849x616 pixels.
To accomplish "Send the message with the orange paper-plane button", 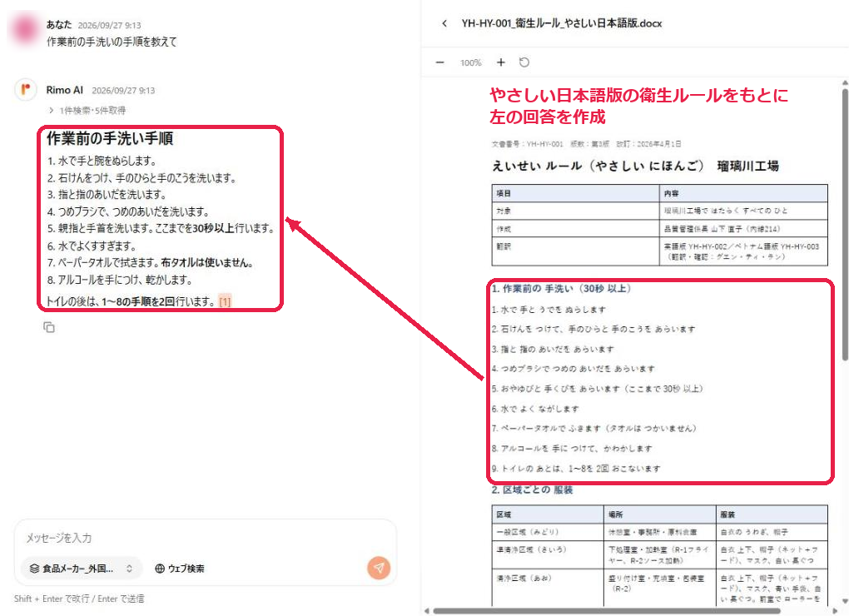I will pos(379,567).
